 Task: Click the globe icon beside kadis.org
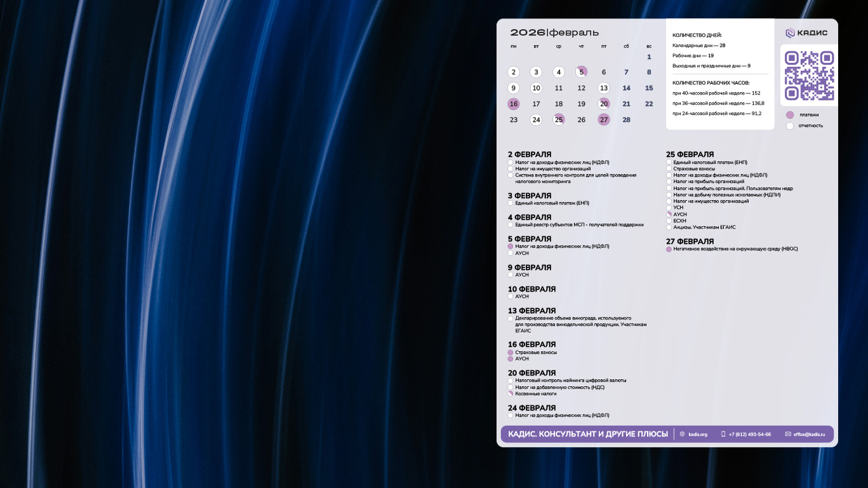coord(682,434)
